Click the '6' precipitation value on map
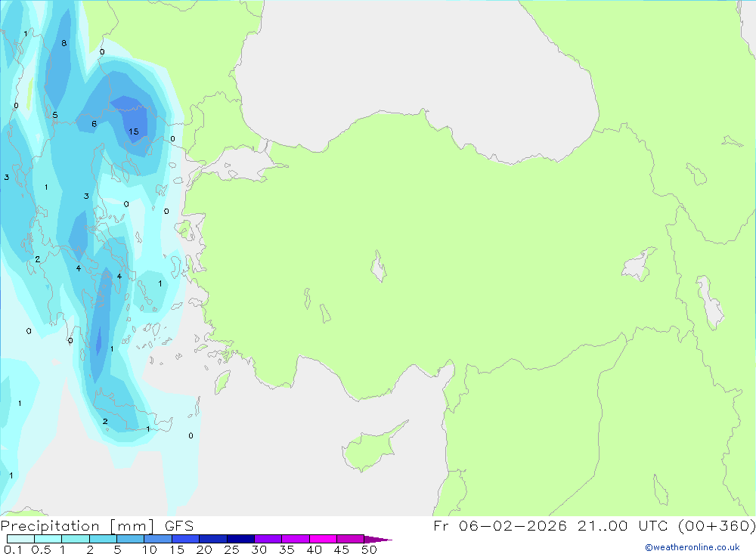Screen dimensions: 756x554 tap(94, 124)
